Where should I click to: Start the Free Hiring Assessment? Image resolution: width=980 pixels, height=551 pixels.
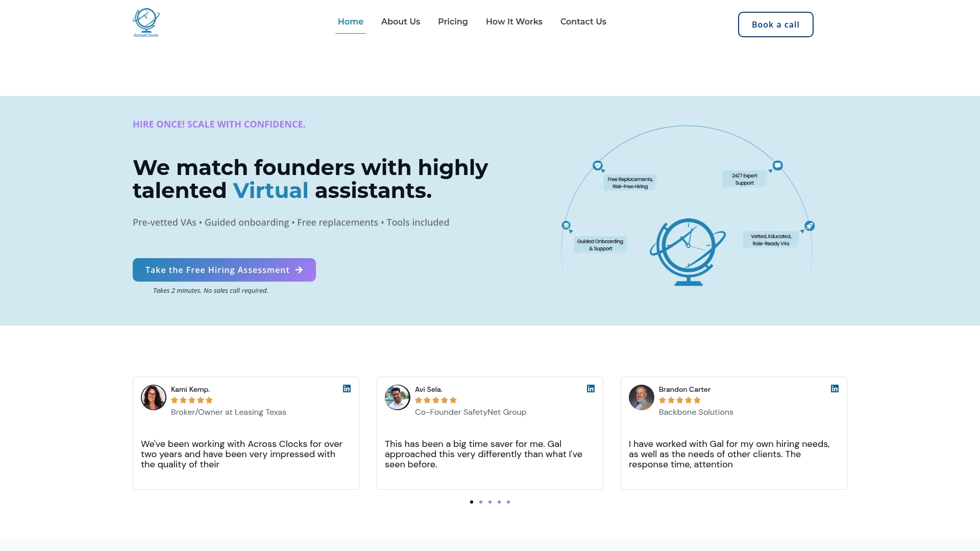224,270
